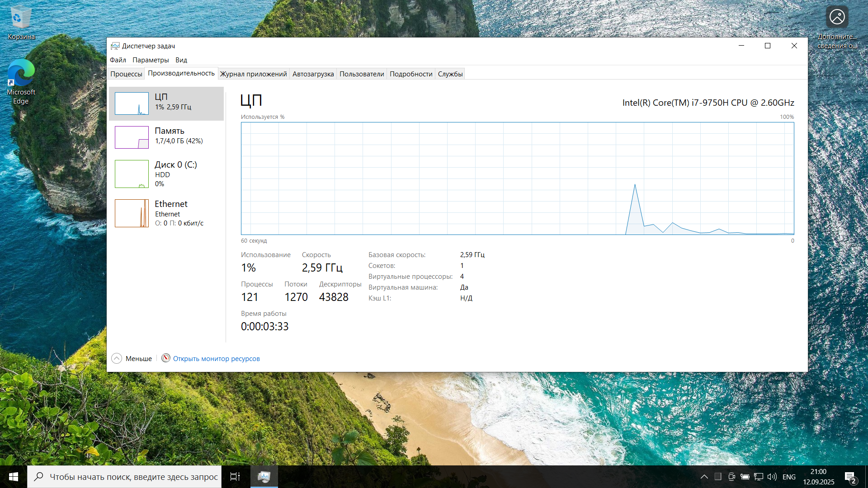
Task: Switch to the Процессы tab
Action: click(x=126, y=74)
